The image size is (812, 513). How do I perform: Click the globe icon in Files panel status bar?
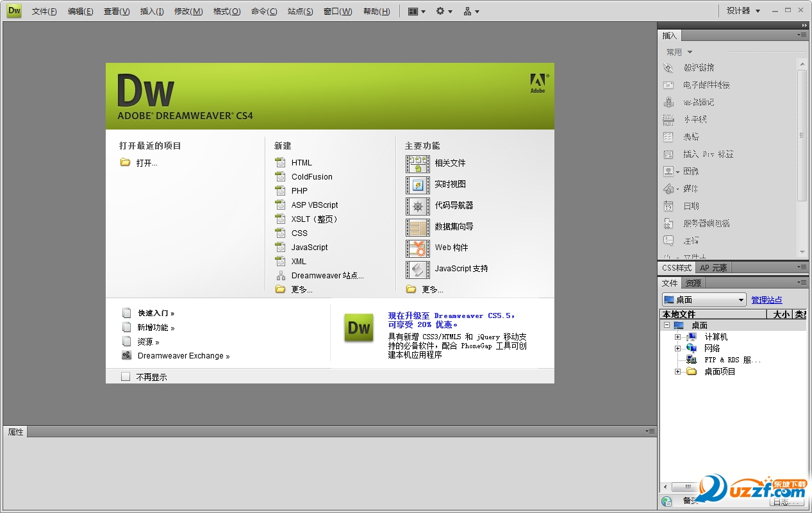[667, 501]
